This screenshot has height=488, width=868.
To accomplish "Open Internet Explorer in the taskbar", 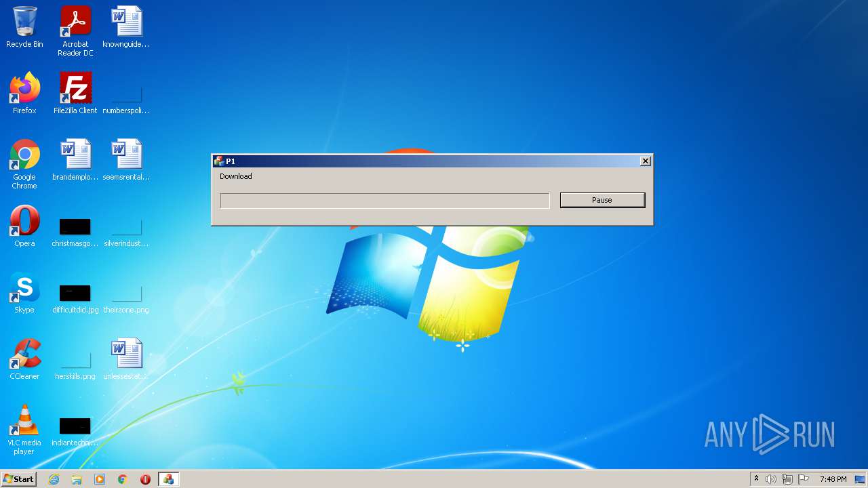I will (x=54, y=479).
